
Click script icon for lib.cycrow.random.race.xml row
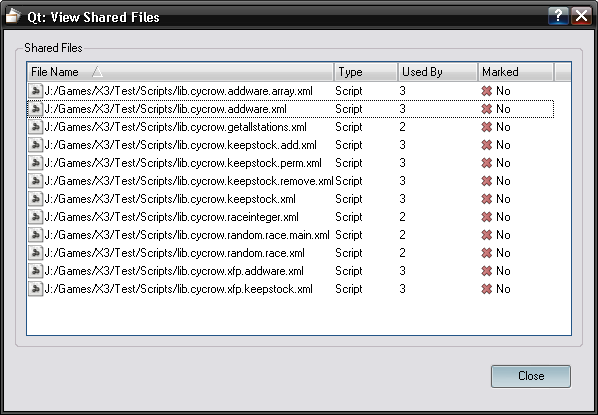tap(36, 253)
